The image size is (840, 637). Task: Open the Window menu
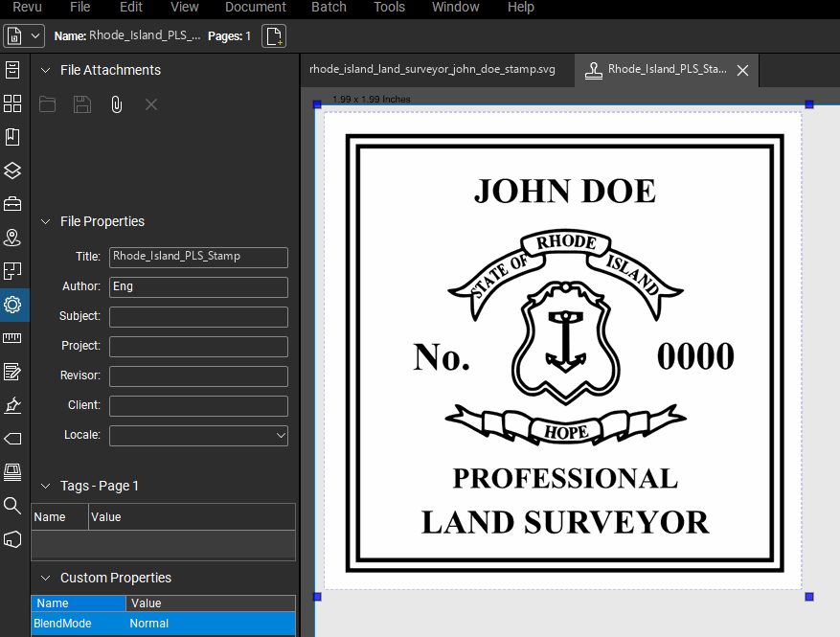455,7
